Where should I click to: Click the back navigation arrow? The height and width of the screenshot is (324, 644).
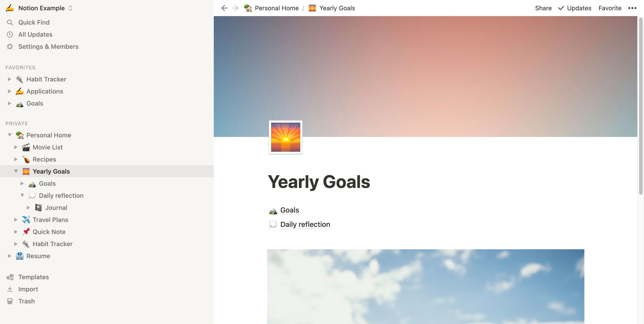click(x=224, y=8)
